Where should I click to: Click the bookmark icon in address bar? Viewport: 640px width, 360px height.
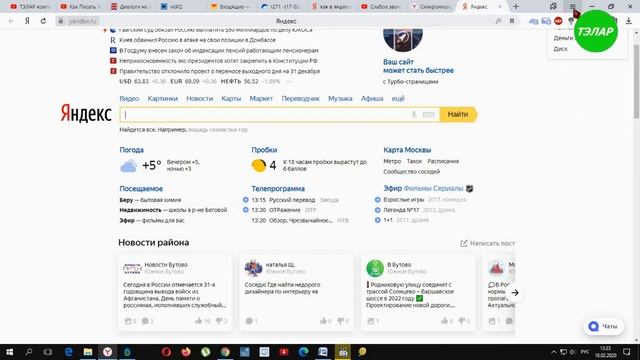512,21
